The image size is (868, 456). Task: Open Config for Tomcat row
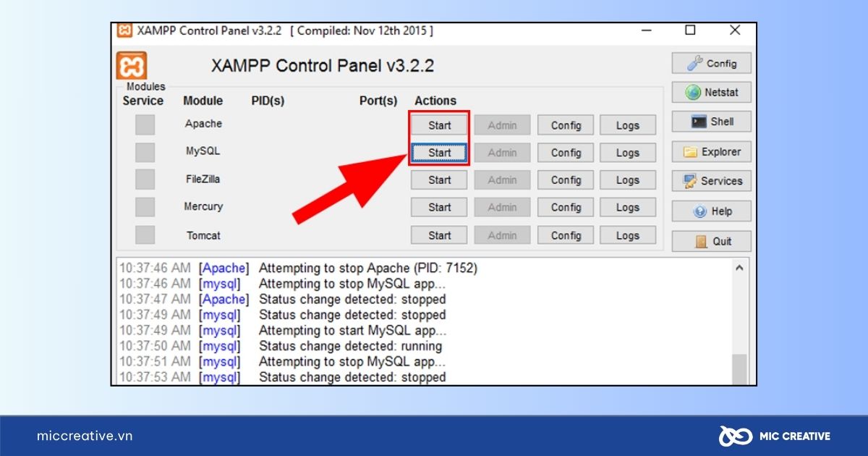[566, 235]
